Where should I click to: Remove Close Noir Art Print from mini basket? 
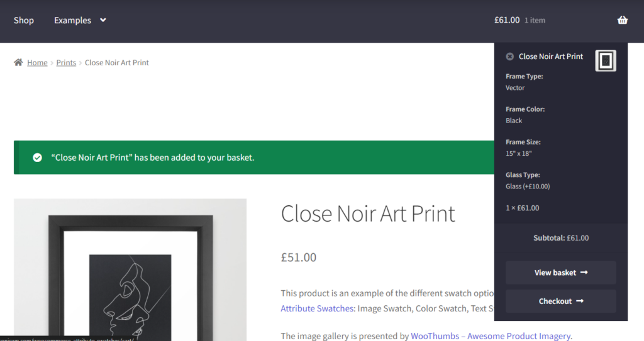(510, 57)
